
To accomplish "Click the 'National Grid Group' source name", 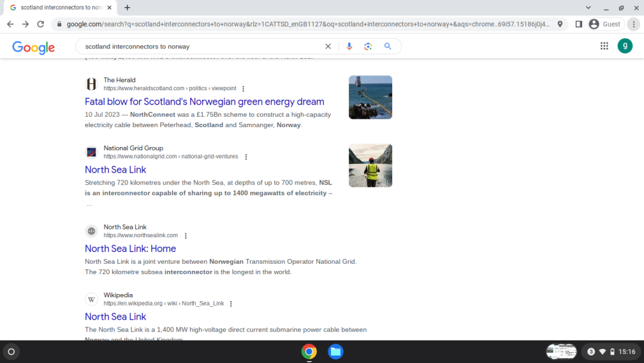I will click(x=133, y=148).
